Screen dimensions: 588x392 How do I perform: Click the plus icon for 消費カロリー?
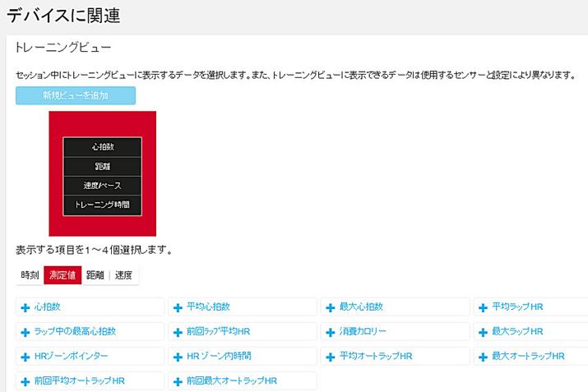pos(331,332)
